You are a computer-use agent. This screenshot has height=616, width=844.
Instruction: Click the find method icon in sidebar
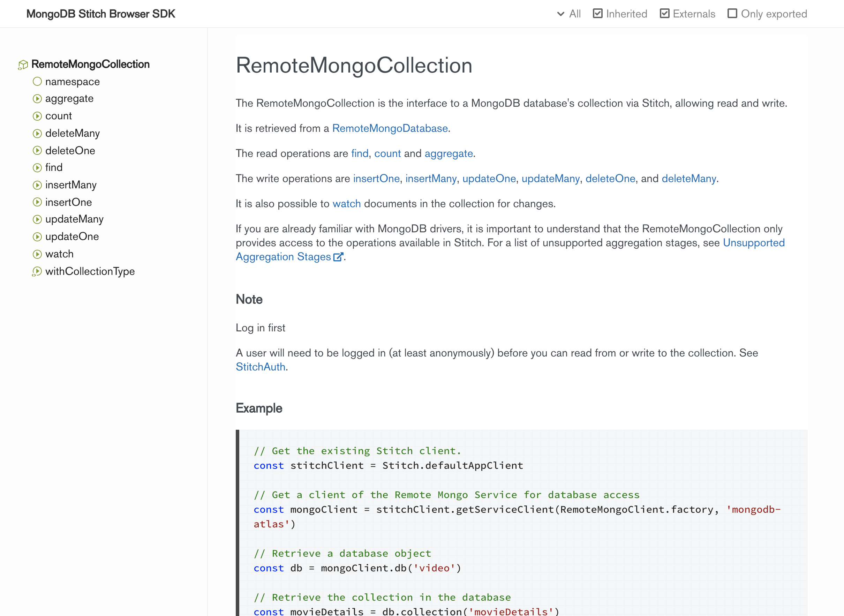pos(37,168)
